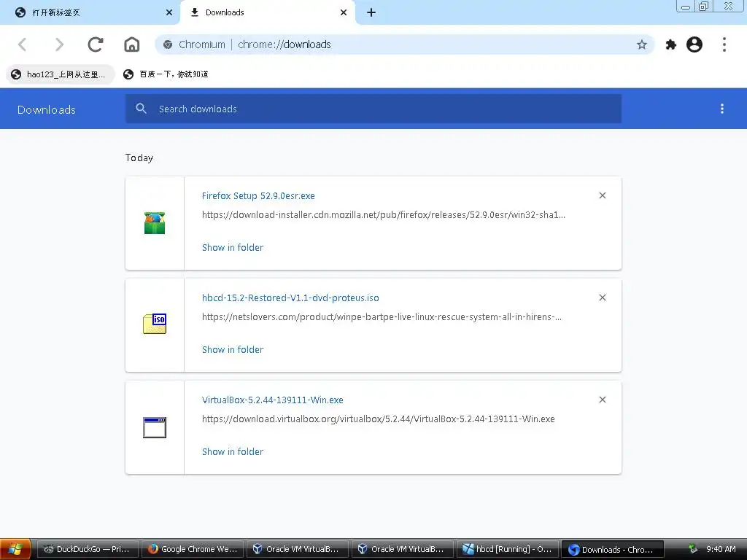Click the VirtualBox exe file icon
The height and width of the screenshot is (560, 747).
(155, 427)
